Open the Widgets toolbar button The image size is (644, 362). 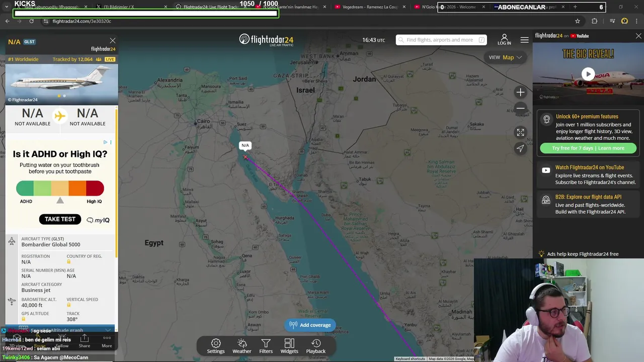pyautogui.click(x=289, y=346)
